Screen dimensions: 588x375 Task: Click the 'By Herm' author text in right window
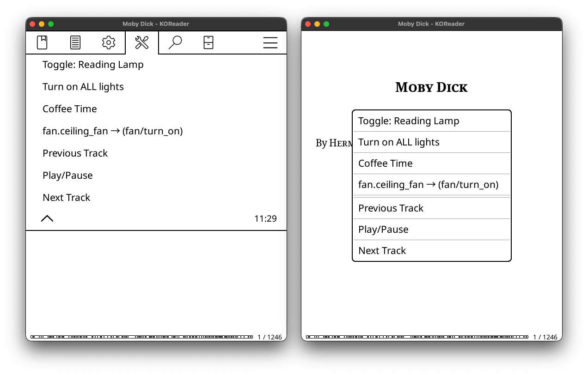click(334, 143)
